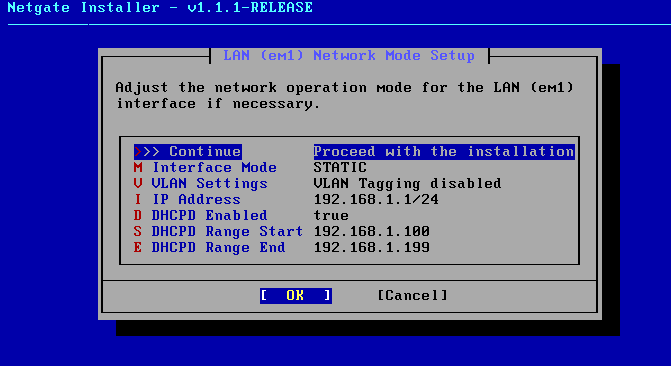
Task: Select DHCPD Range End entry
Action: pos(209,247)
